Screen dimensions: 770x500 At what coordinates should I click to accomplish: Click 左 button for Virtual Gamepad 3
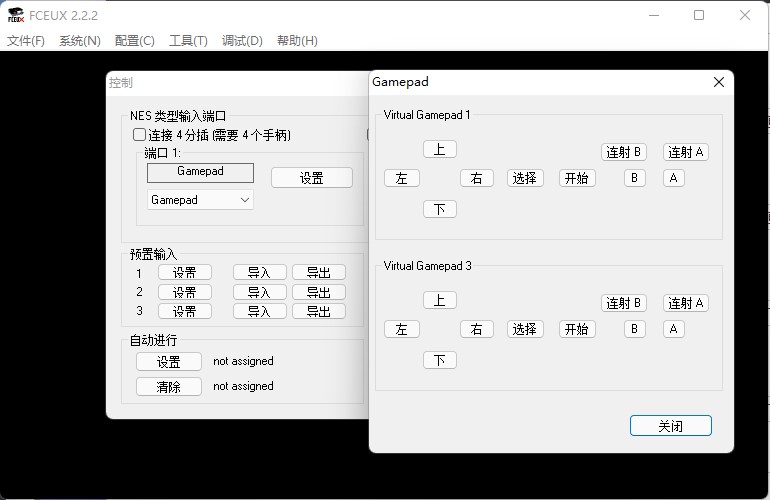click(402, 329)
